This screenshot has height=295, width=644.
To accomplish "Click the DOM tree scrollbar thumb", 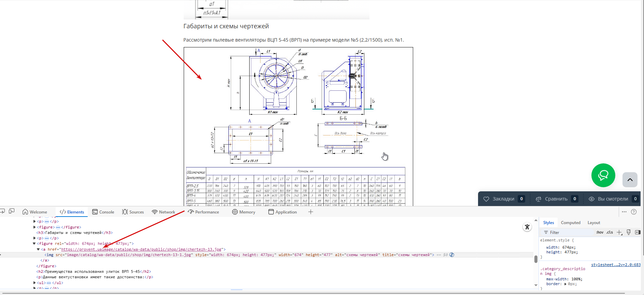I will coord(536,259).
